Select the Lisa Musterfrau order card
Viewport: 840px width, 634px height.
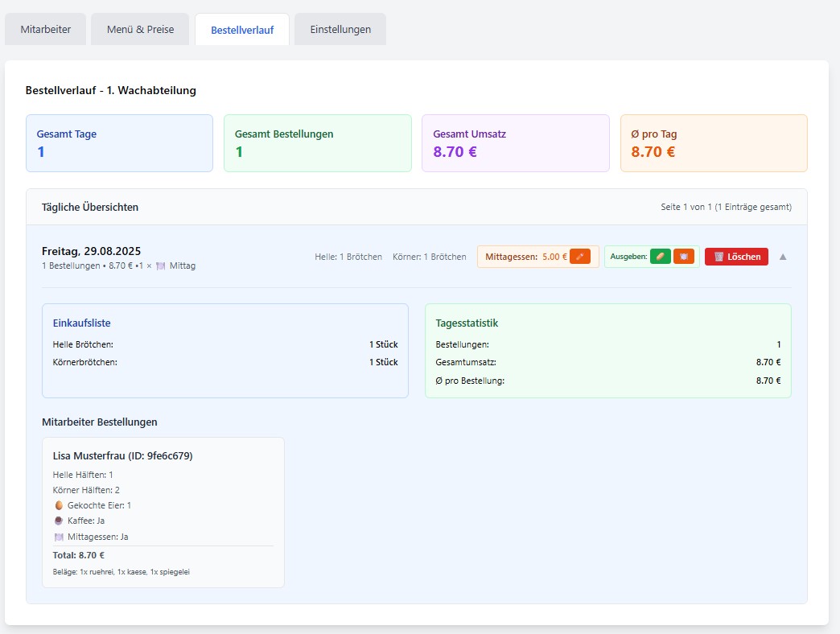(x=163, y=512)
